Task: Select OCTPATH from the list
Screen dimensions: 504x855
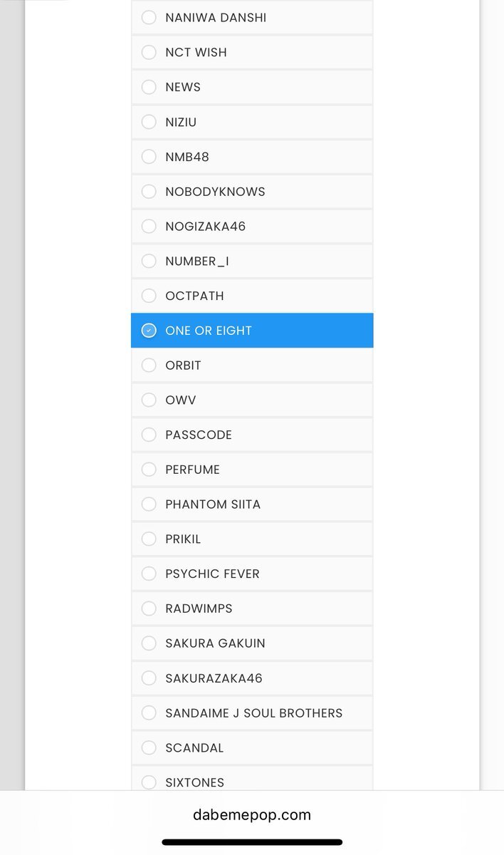Action: (x=252, y=296)
